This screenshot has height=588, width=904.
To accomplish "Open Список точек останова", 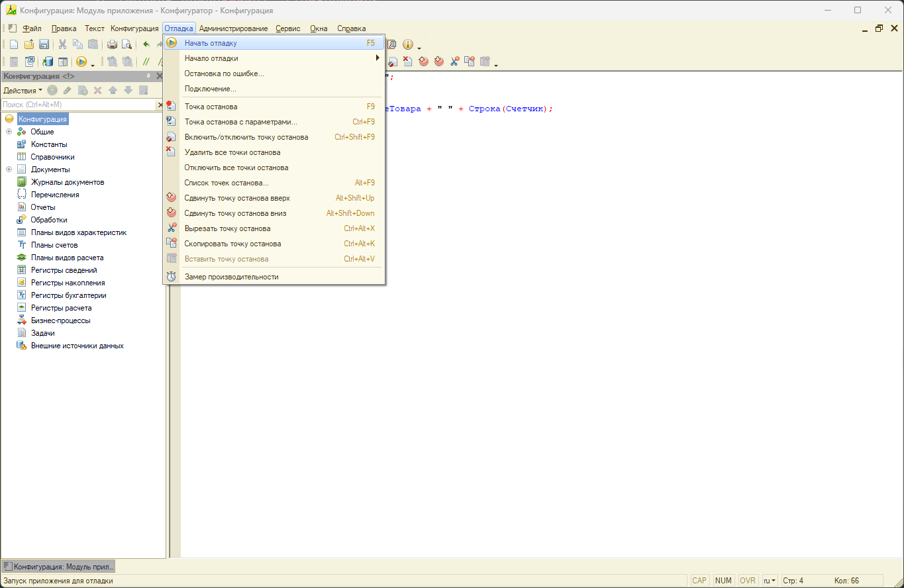I will click(x=274, y=183).
